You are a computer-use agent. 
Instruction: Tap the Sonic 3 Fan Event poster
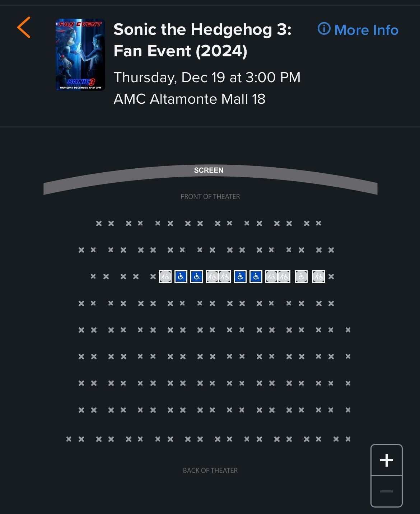[x=80, y=55]
